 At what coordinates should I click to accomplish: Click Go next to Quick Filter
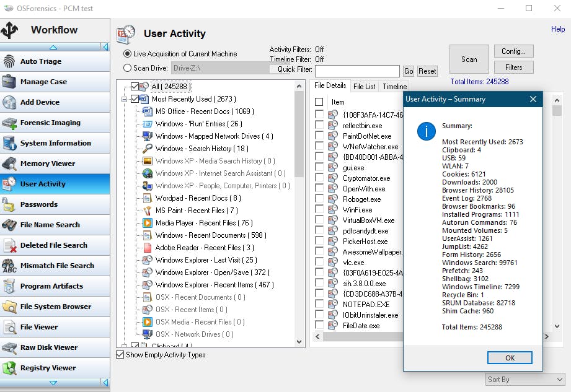click(408, 71)
